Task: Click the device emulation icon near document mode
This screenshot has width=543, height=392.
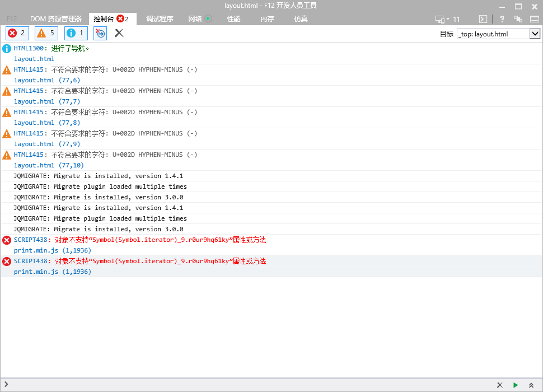Action: (441, 18)
